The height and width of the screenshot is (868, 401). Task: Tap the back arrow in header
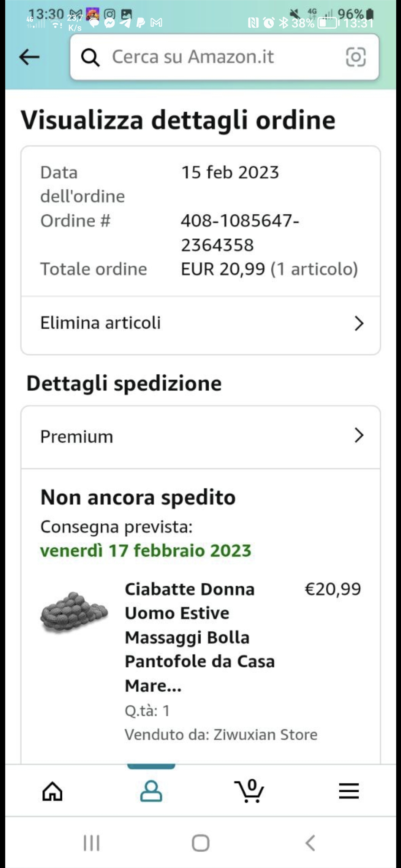coord(29,57)
